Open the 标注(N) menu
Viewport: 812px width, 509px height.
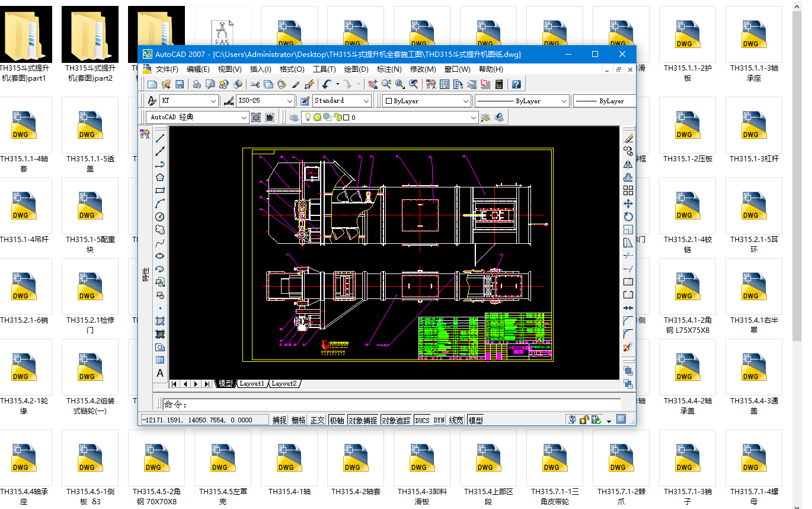point(389,69)
